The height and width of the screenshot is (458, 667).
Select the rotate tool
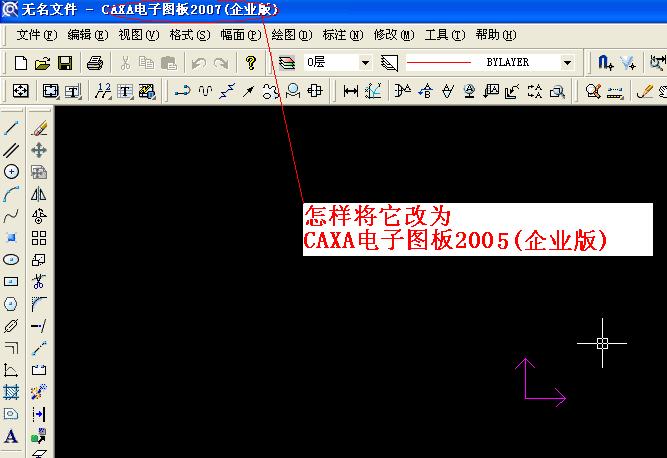39,216
